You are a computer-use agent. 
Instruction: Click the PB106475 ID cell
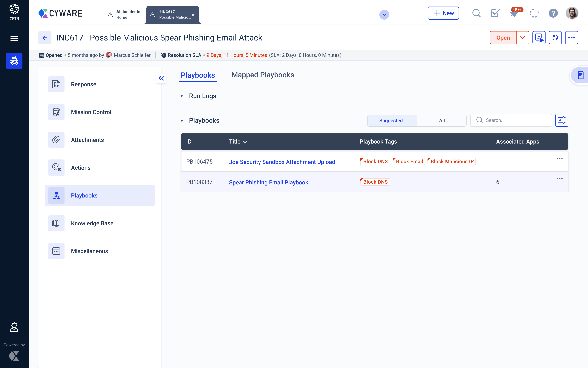[x=199, y=162]
